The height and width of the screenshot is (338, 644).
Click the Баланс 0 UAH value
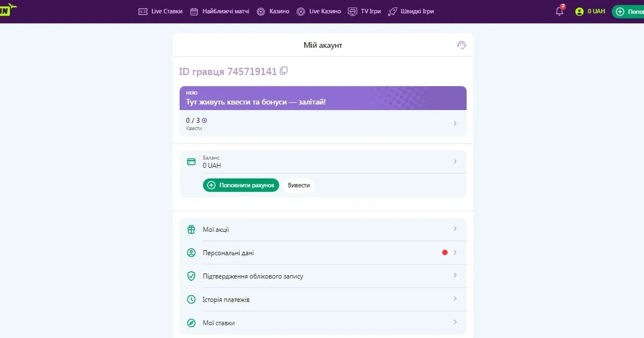[212, 166]
